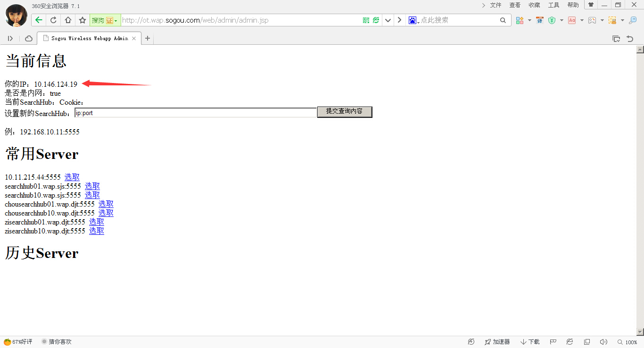This screenshot has height=348, width=644.
Task: Click the screenshot scissors toolbar icon
Action: click(x=612, y=20)
